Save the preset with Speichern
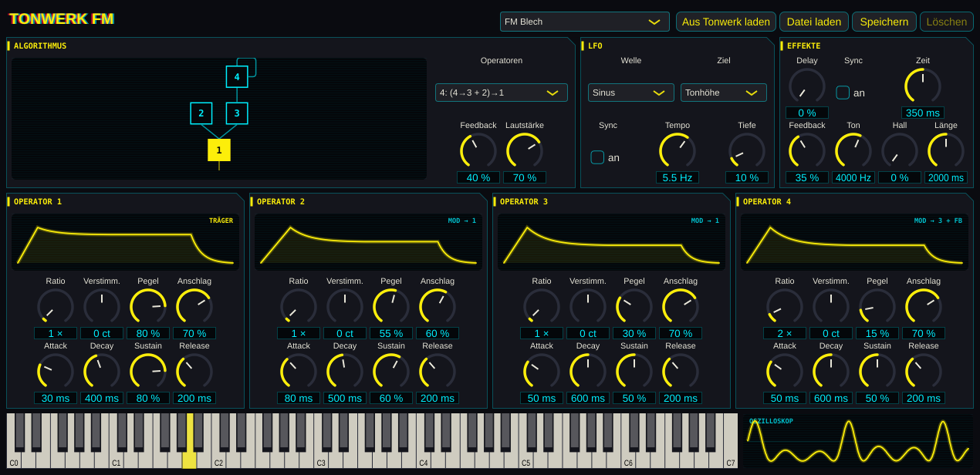 pos(884,22)
